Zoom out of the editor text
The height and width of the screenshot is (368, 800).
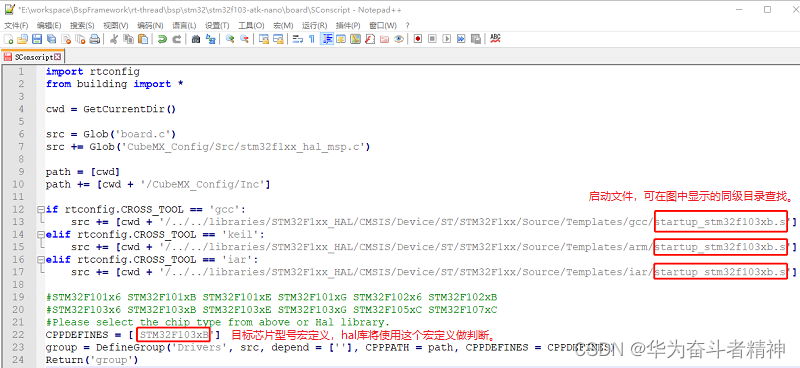tap(244, 39)
